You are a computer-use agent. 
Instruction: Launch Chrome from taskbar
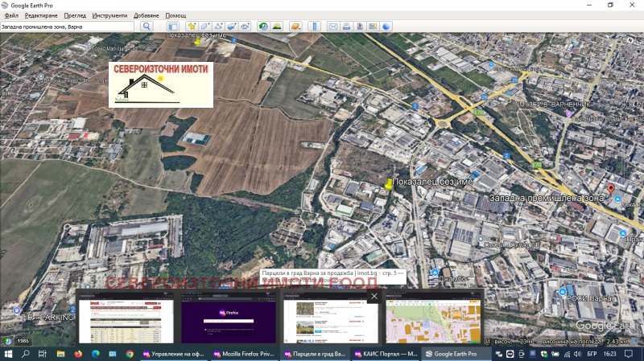pos(130,354)
